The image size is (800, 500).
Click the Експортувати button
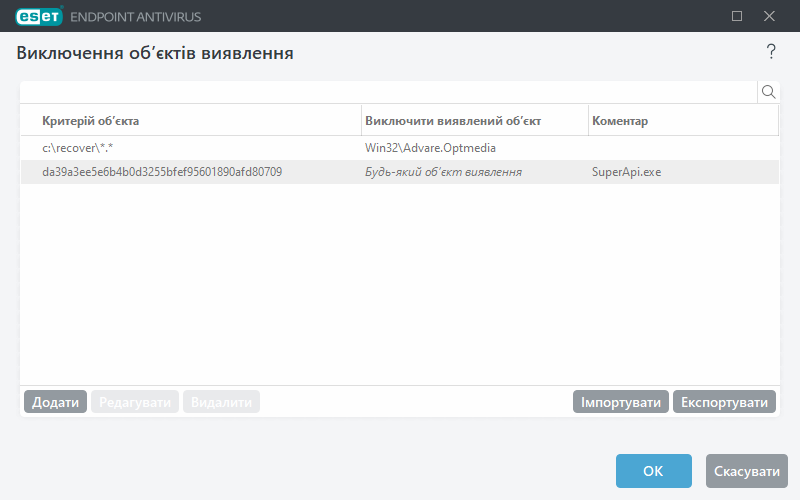coord(724,402)
